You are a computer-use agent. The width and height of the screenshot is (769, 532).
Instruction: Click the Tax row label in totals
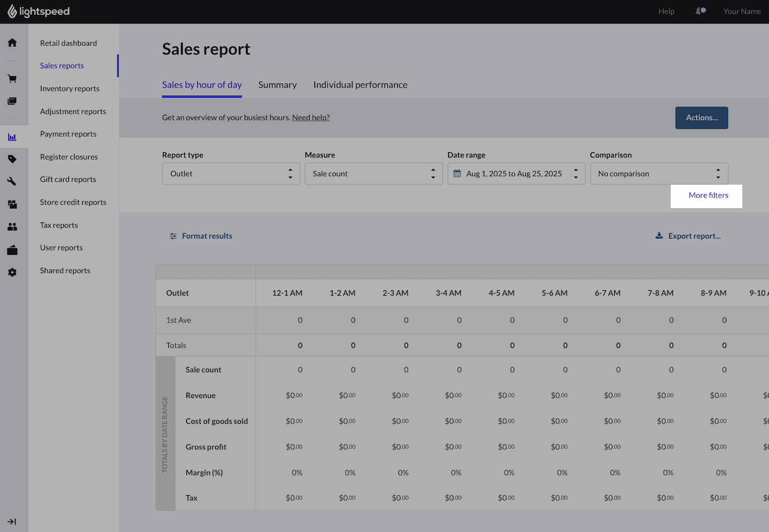192,498
